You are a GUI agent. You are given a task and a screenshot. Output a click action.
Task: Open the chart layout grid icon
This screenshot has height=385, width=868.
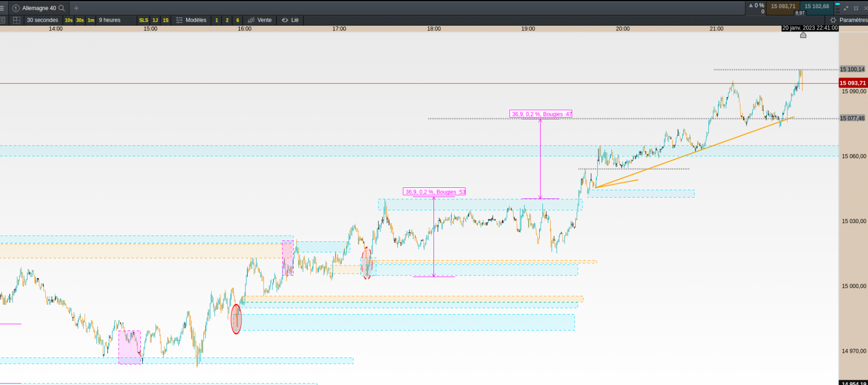click(x=16, y=20)
